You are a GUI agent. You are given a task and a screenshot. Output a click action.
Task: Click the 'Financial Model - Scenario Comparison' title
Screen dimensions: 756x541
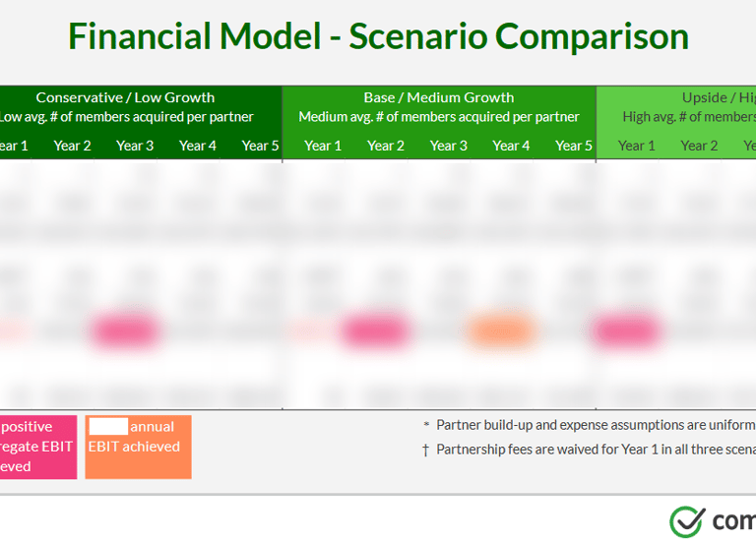[378, 36]
